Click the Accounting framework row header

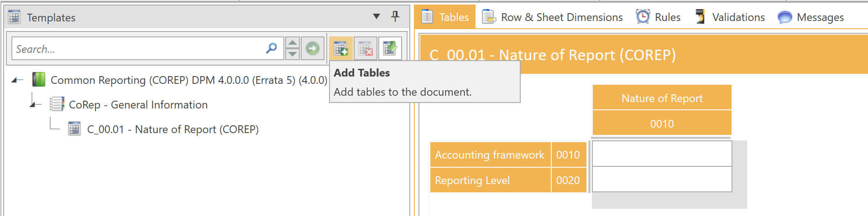(490, 154)
